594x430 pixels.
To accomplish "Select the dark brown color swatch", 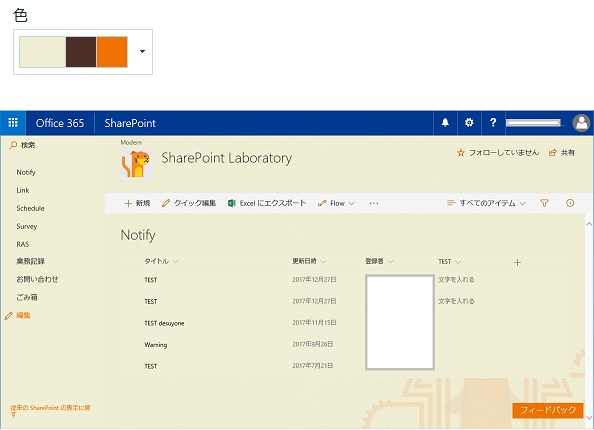I will point(81,52).
